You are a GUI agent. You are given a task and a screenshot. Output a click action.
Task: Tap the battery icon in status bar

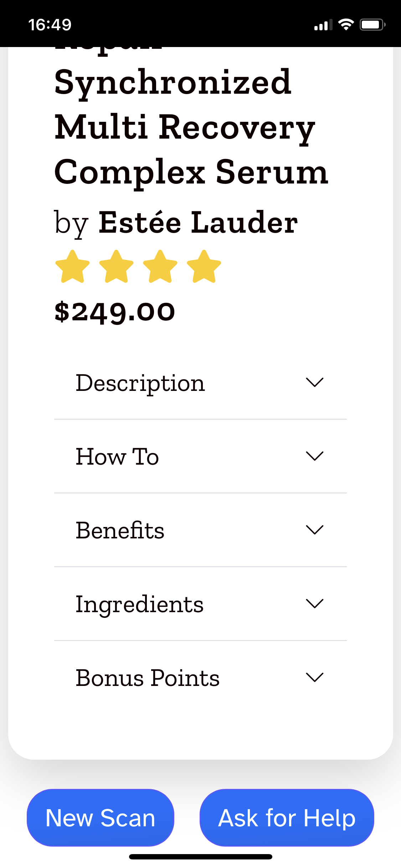coord(372,25)
